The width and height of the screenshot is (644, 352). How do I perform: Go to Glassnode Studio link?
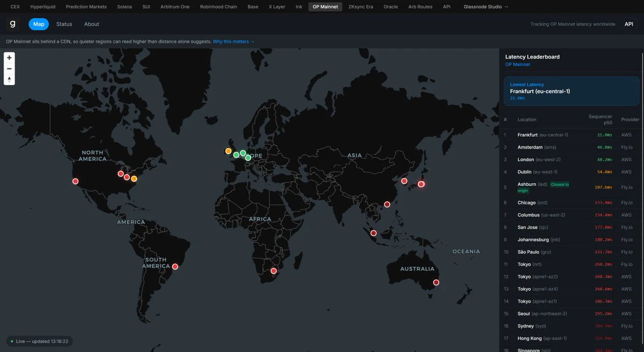(x=486, y=7)
